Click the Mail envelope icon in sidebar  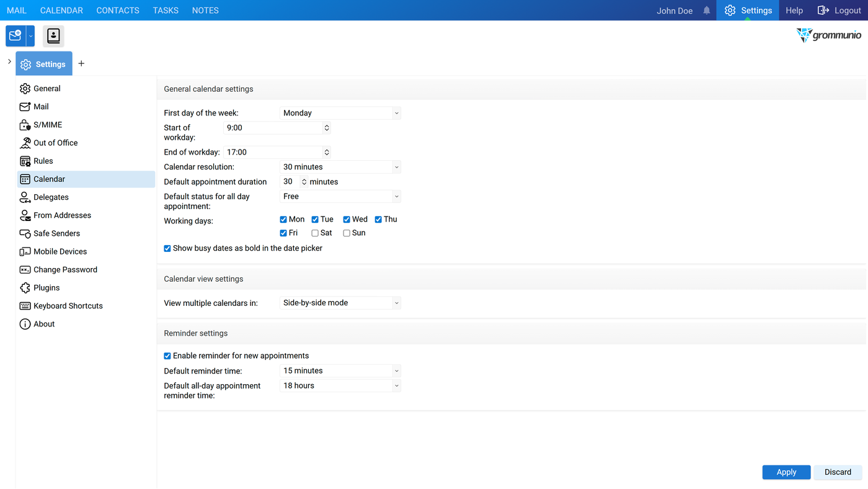pyautogui.click(x=25, y=107)
